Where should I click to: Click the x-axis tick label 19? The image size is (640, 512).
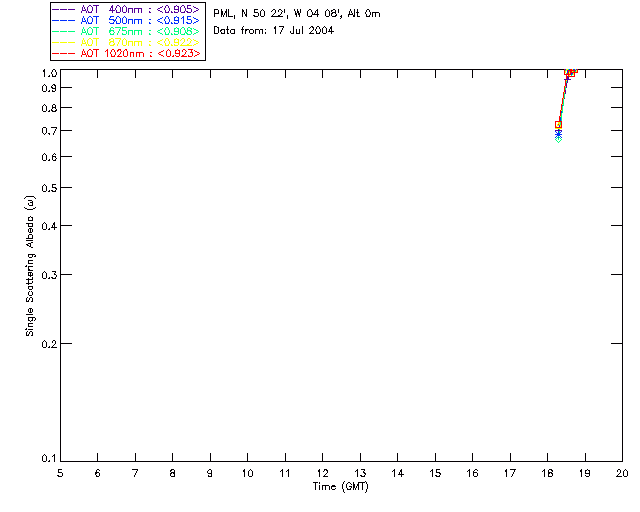click(585, 473)
